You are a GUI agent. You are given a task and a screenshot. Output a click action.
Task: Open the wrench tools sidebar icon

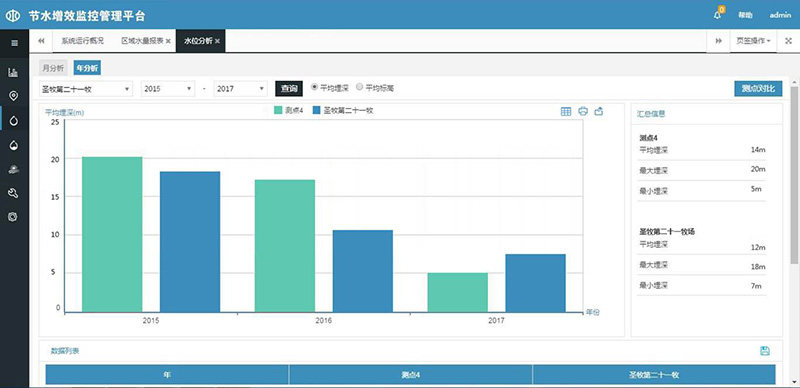[13, 192]
